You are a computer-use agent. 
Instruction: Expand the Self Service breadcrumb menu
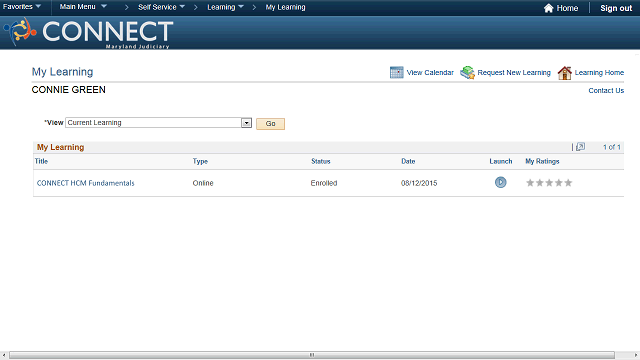click(161, 7)
